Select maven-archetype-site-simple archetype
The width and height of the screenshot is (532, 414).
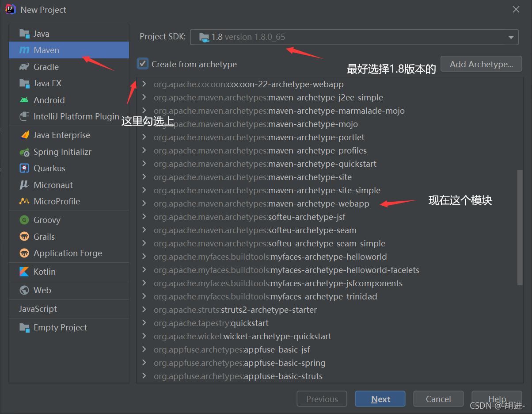pyautogui.click(x=267, y=190)
